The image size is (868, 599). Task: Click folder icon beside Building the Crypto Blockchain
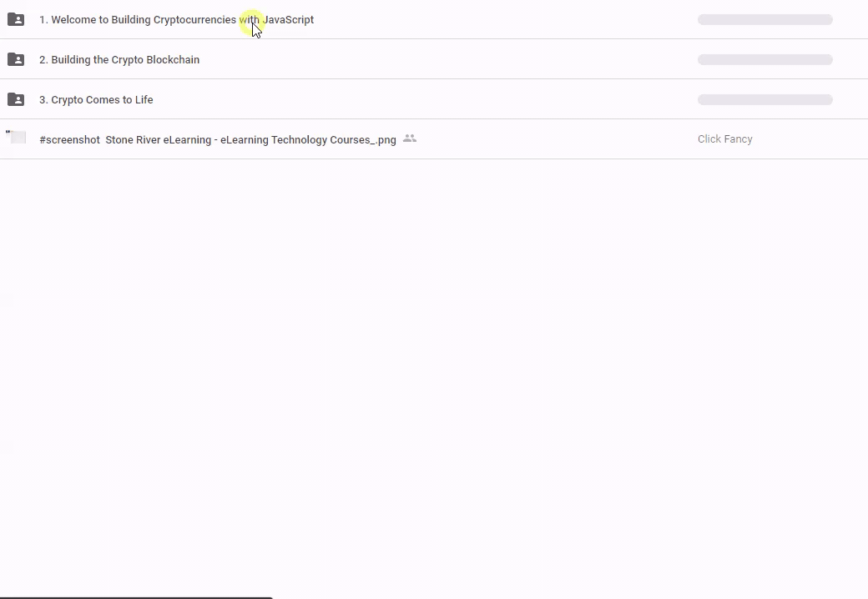pos(16,59)
